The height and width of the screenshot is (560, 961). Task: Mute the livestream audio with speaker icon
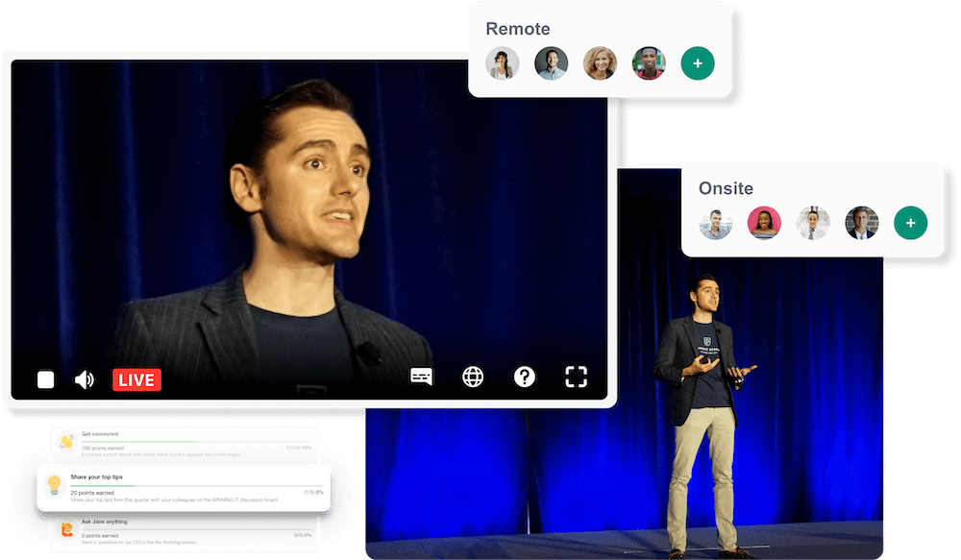(85, 379)
